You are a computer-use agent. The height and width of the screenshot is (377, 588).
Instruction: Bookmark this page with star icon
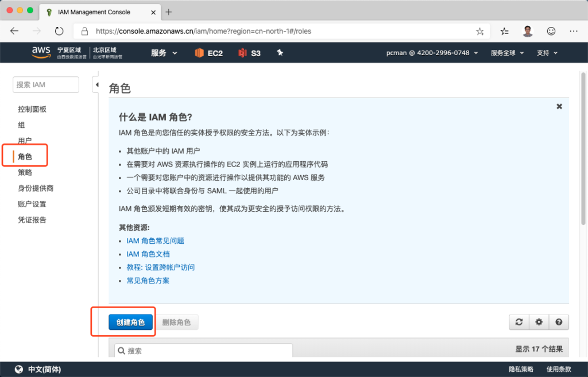(479, 31)
